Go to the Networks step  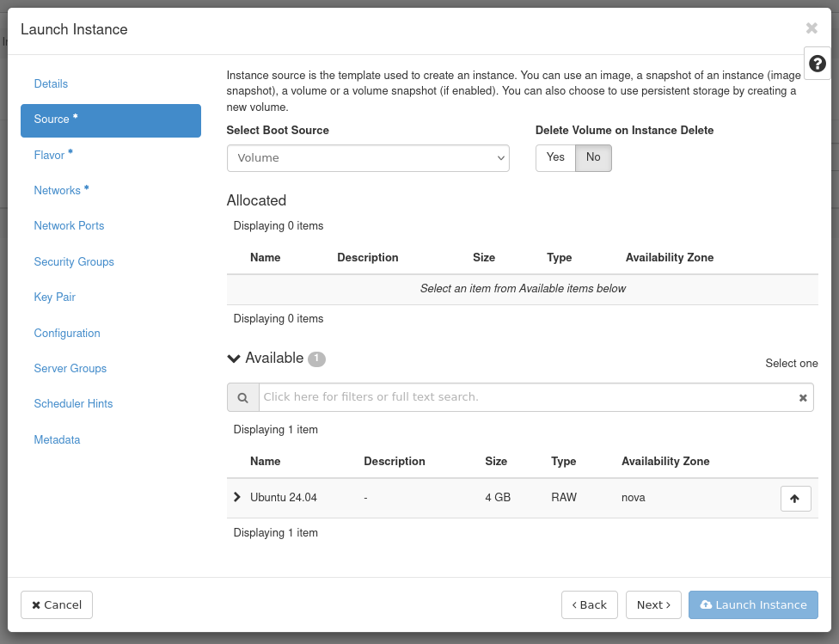[57, 191]
